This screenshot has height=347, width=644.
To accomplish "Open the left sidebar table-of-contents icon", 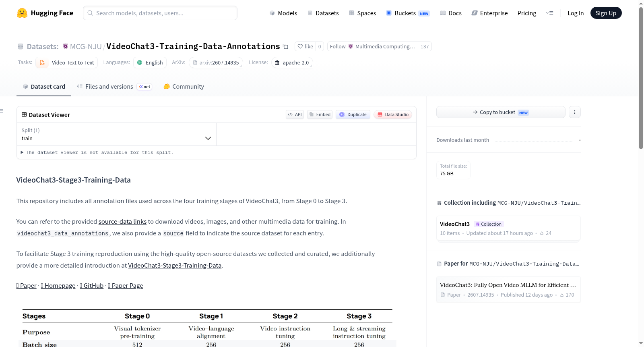I will point(2,111).
